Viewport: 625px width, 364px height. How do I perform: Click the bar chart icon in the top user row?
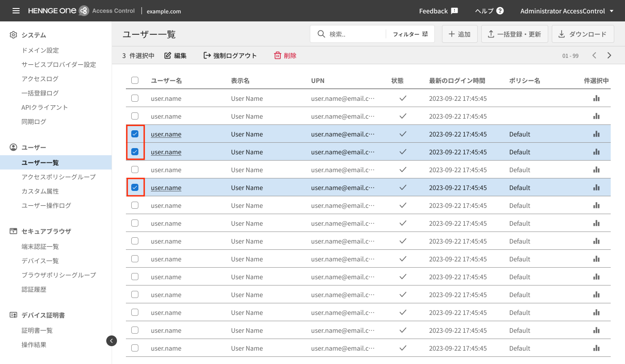click(596, 98)
